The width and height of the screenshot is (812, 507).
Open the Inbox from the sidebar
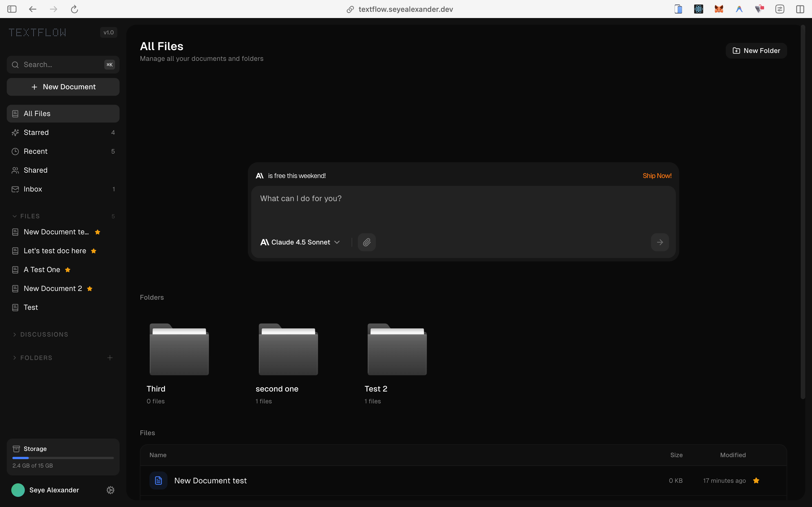tap(32, 189)
